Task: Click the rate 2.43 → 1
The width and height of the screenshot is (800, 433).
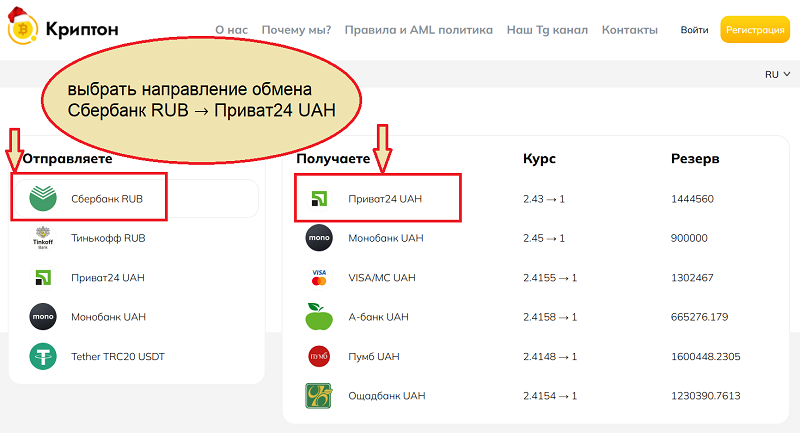Action: pos(544,198)
